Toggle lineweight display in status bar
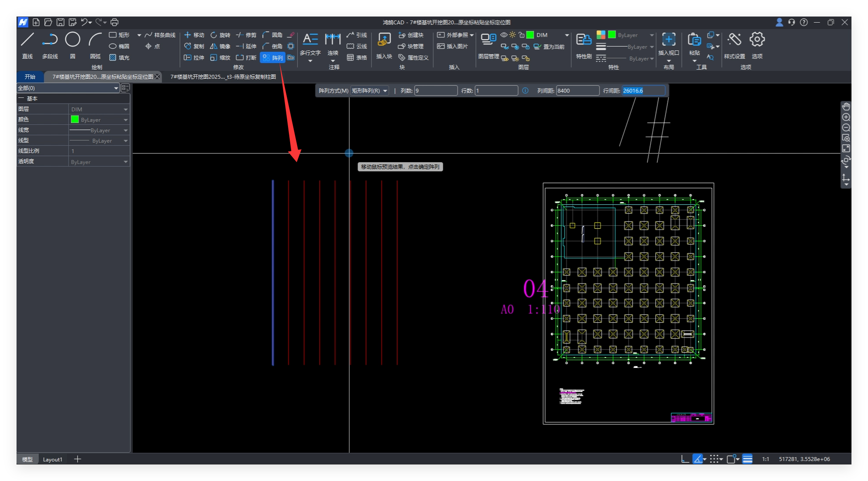The width and height of the screenshot is (868, 481). tap(747, 459)
